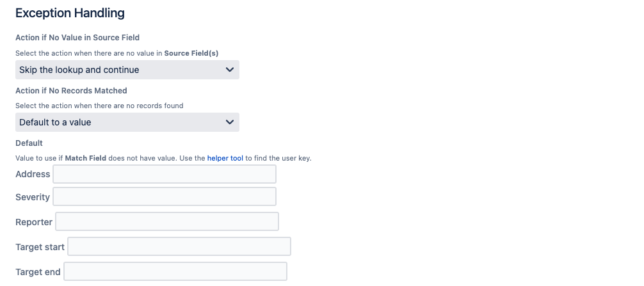
Task: Click the Severity field label
Action: [33, 197]
